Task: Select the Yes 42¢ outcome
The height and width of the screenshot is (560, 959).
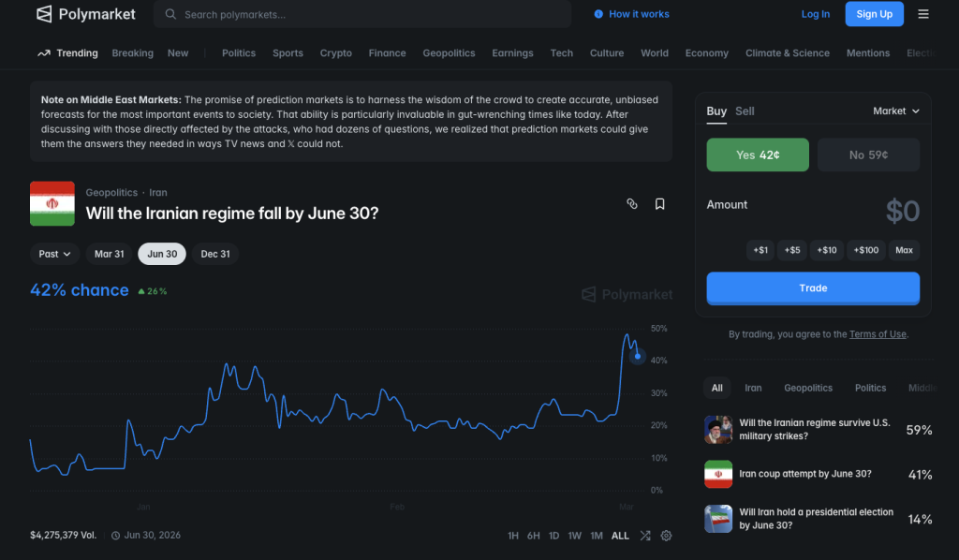Action: pyautogui.click(x=758, y=155)
